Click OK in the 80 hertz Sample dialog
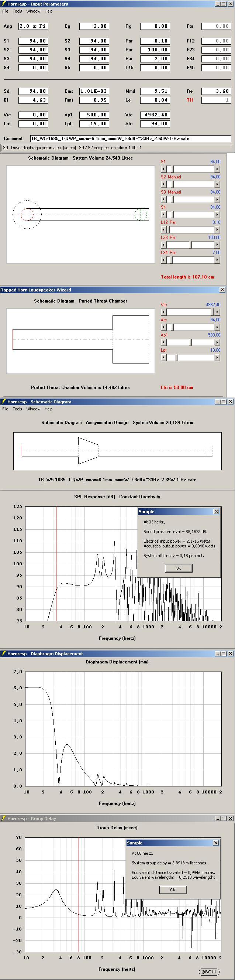The image size is (235, 980). [x=173, y=890]
